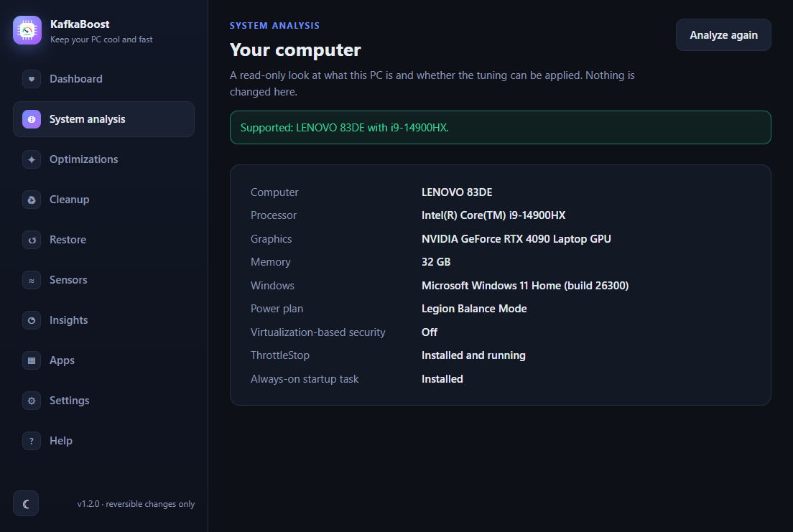The width and height of the screenshot is (793, 532).
Task: Click the Always-on startup task label
Action: coord(305,379)
